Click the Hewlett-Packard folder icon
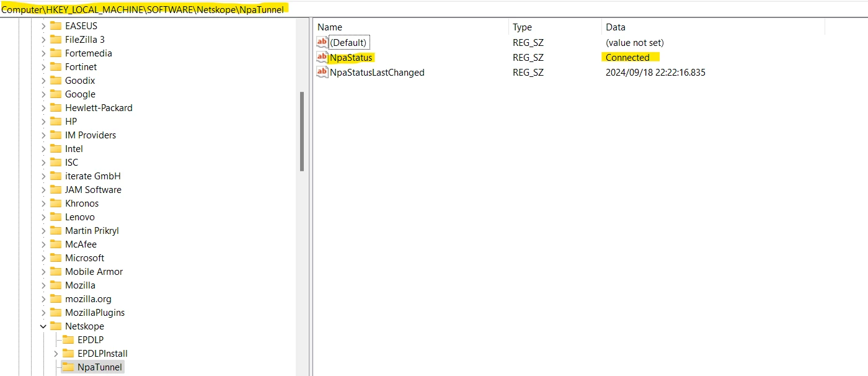 click(x=56, y=108)
